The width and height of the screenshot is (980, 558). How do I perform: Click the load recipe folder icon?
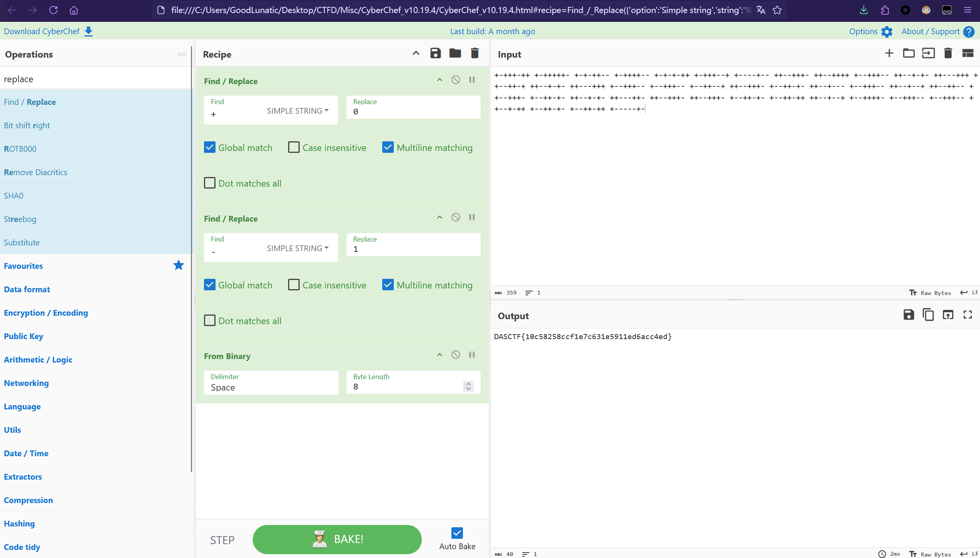[x=455, y=54]
